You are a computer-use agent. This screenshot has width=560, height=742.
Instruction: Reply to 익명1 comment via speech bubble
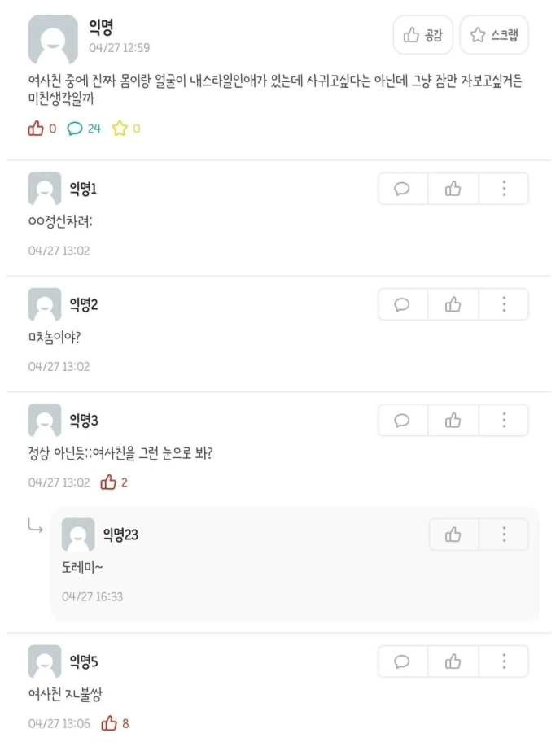click(402, 189)
